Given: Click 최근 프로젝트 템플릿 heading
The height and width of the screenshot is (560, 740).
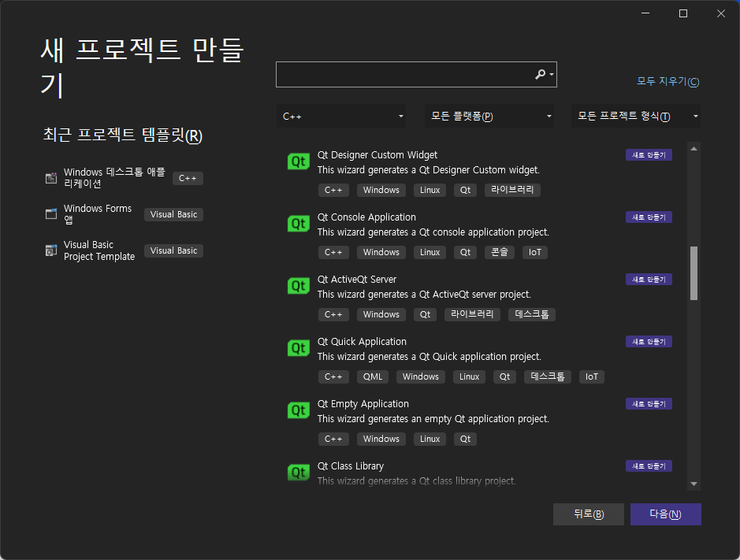Looking at the screenshot, I should tap(123, 135).
